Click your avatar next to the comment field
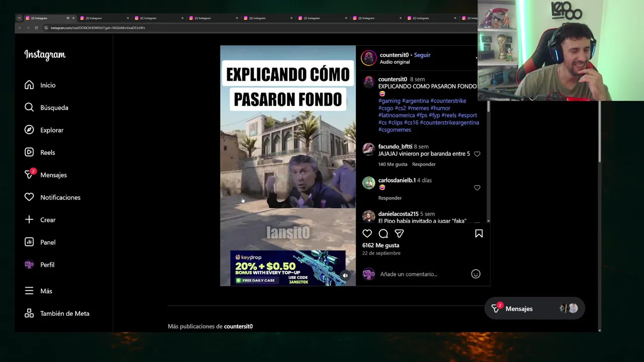 [369, 274]
